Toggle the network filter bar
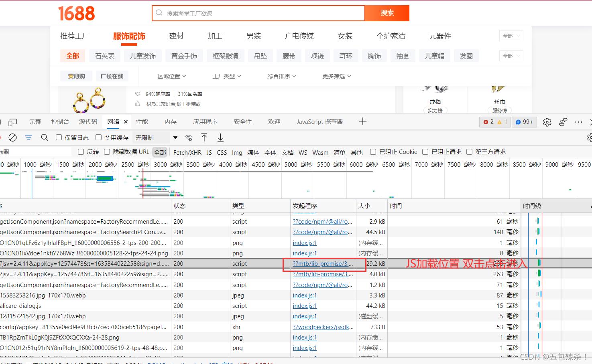 (28, 137)
